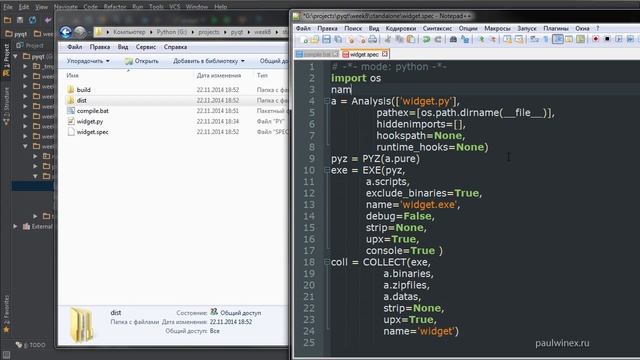Toggle Show all characters icon in Notepad++

pyautogui.click(x=546, y=40)
